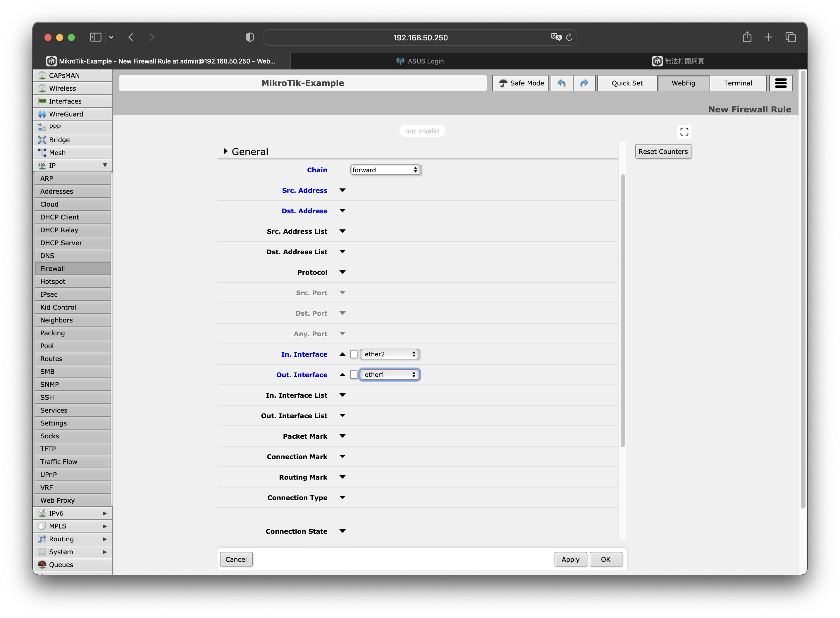Click the Safari reload page icon

pyautogui.click(x=569, y=37)
